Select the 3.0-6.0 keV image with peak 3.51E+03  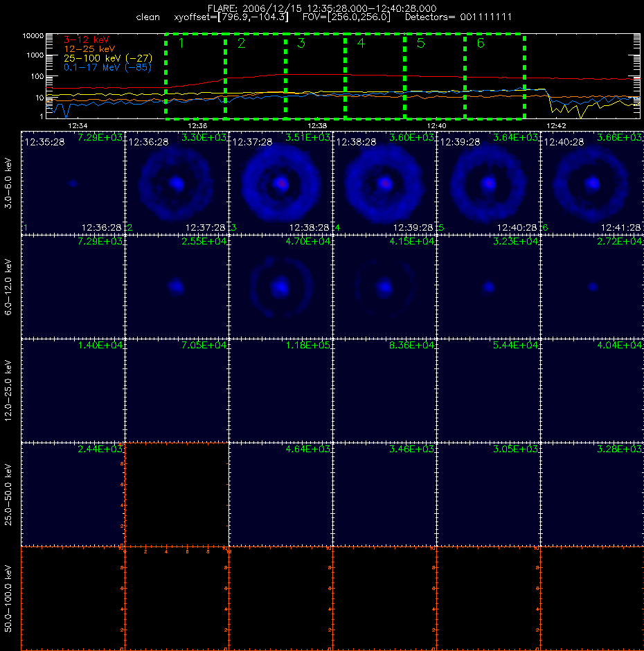click(280, 183)
